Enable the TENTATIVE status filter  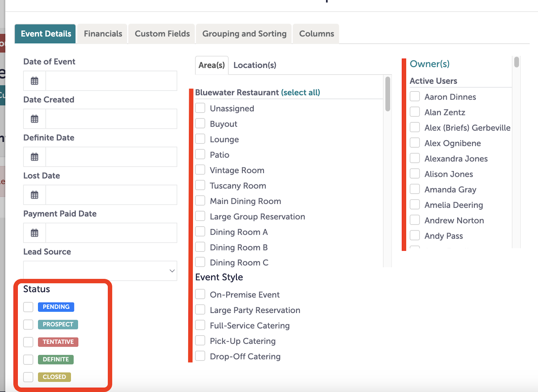[28, 342]
